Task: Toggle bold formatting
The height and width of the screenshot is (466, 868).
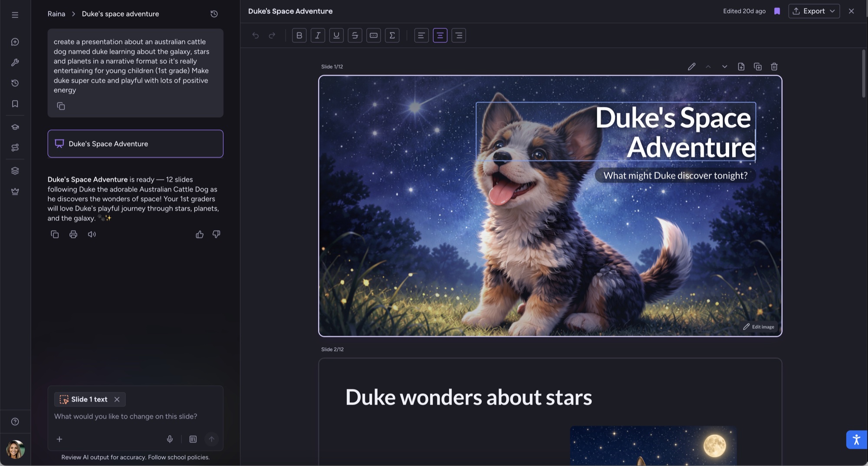Action: point(299,36)
